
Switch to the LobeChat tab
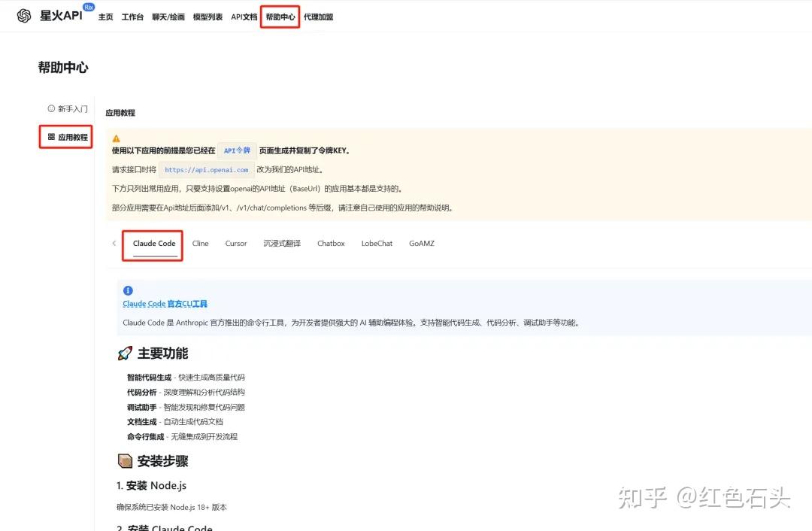click(x=377, y=244)
